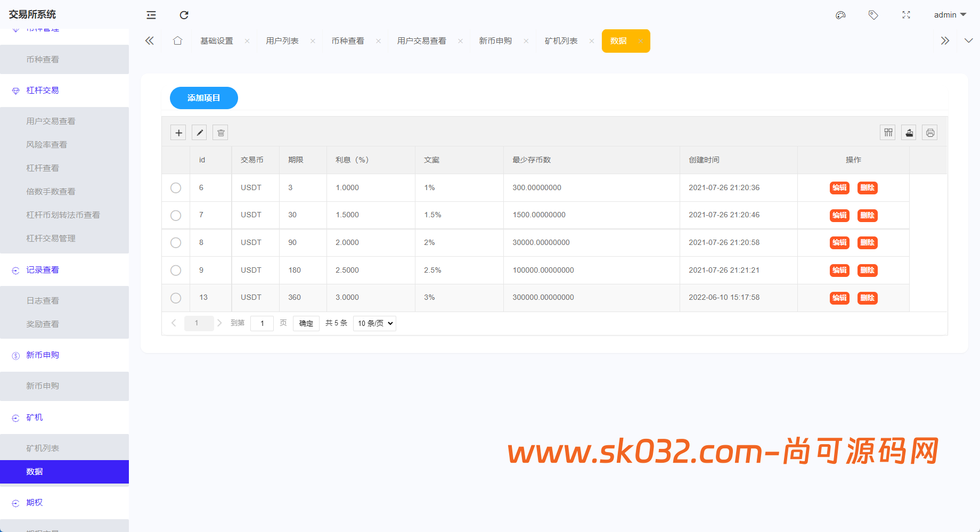Add a new row with the plus icon
Screen dimensions: 980x532
(x=178, y=132)
